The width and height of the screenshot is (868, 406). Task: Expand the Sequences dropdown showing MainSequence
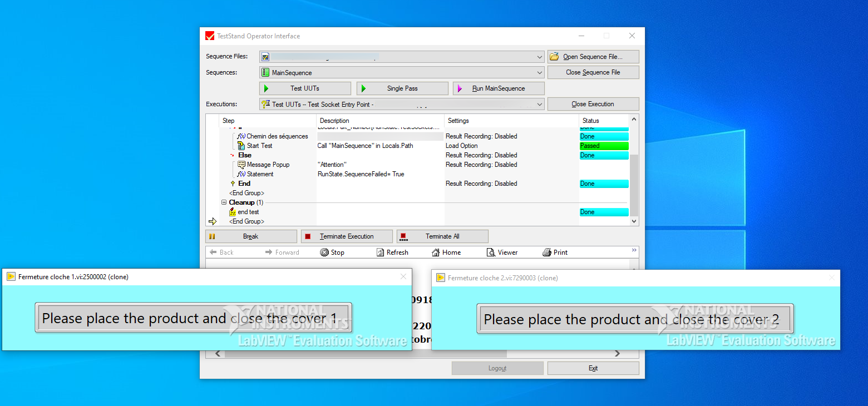pyautogui.click(x=540, y=72)
